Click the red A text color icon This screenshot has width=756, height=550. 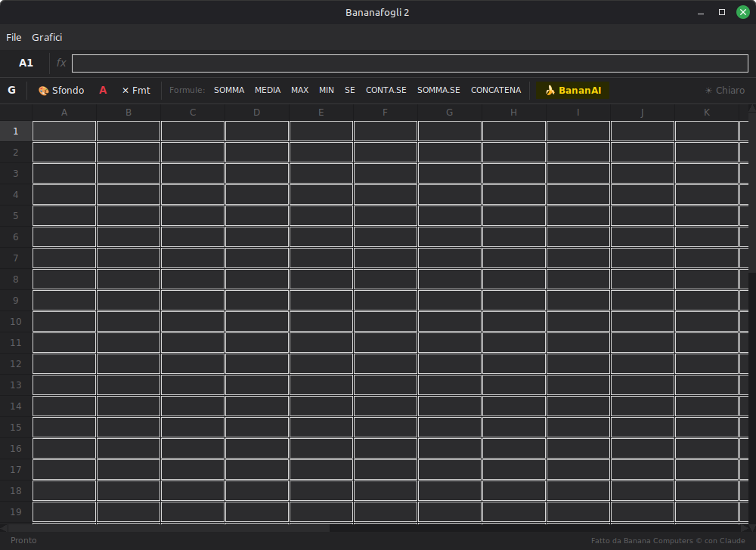tap(103, 90)
